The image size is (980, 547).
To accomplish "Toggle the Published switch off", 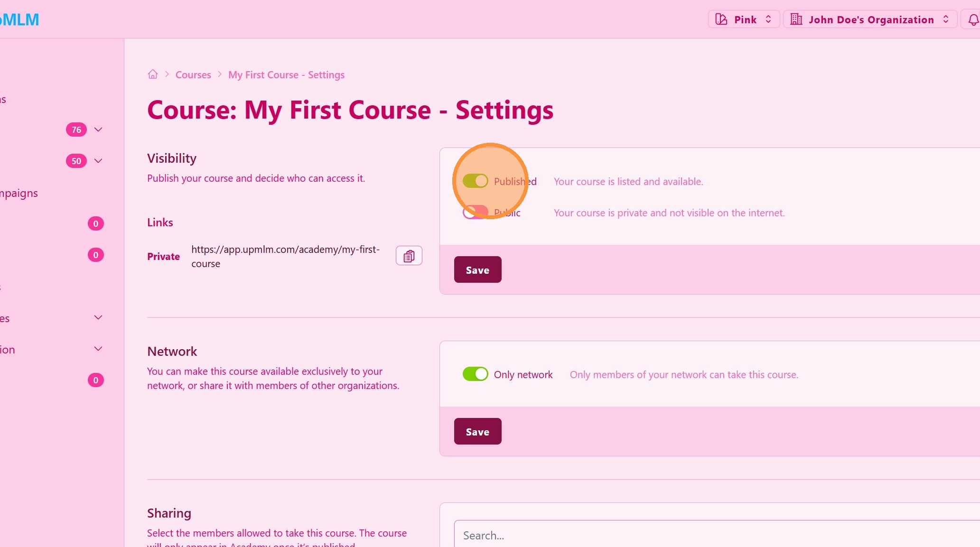I will coord(475,181).
